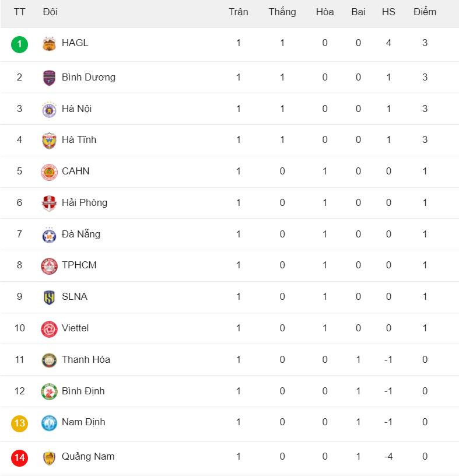Click the Viettel club logo
459x476 pixels.
pos(49,328)
